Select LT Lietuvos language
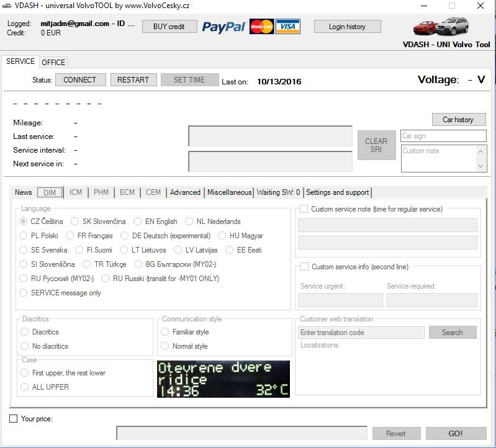Screen dimensions: 496x448 (143, 250)
